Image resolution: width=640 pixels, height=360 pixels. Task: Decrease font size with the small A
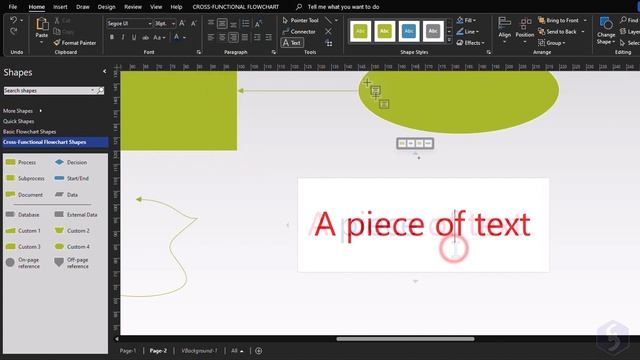tap(194, 24)
